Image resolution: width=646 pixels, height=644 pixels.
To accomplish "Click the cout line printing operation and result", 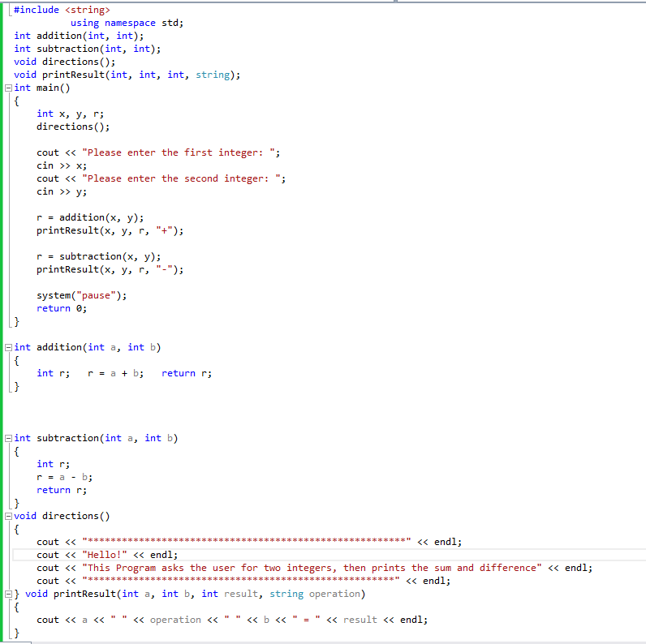I will click(232, 620).
